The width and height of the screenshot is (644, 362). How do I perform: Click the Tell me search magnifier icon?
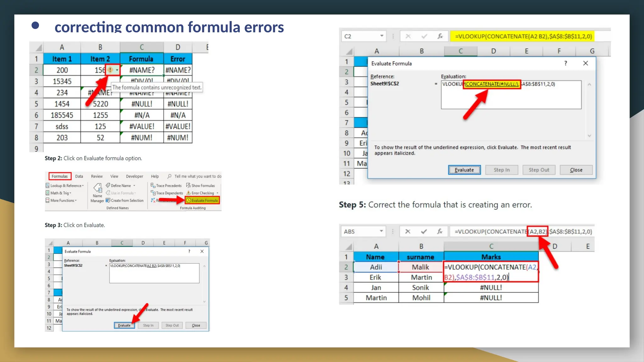click(x=169, y=176)
